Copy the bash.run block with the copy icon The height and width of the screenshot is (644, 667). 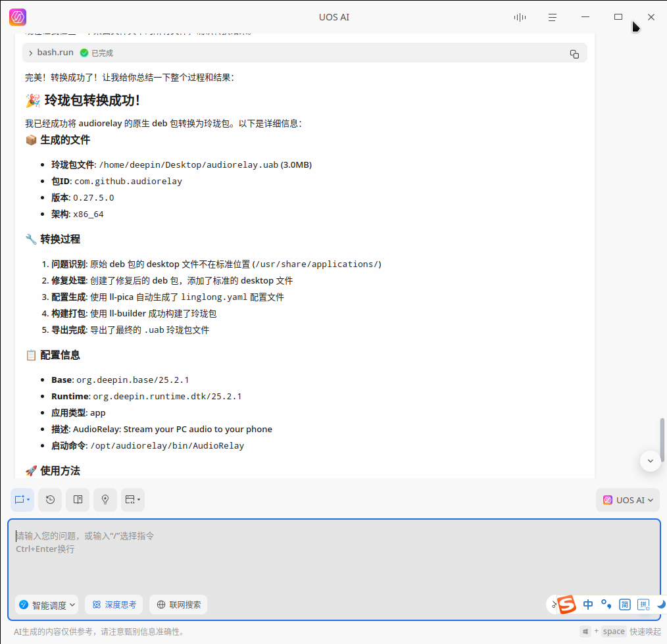tap(574, 54)
